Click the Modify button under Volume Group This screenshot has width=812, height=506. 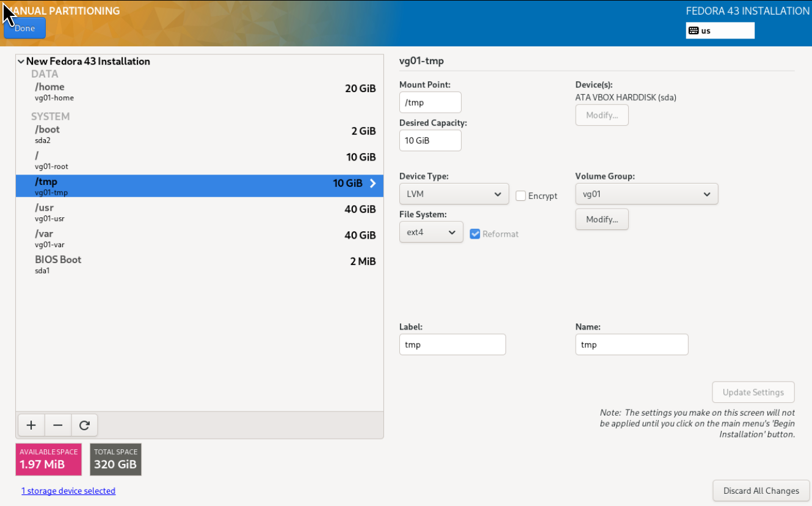tap(601, 219)
